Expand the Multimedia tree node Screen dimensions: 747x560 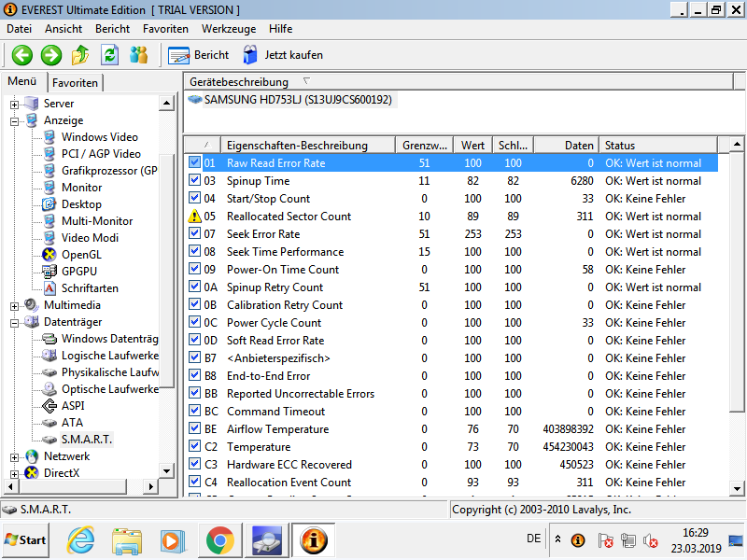(14, 306)
